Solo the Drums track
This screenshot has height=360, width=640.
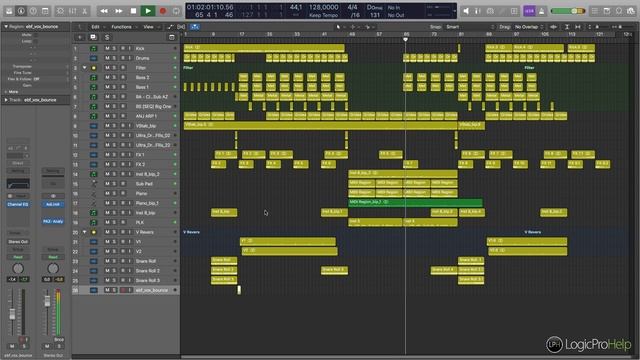(x=114, y=58)
